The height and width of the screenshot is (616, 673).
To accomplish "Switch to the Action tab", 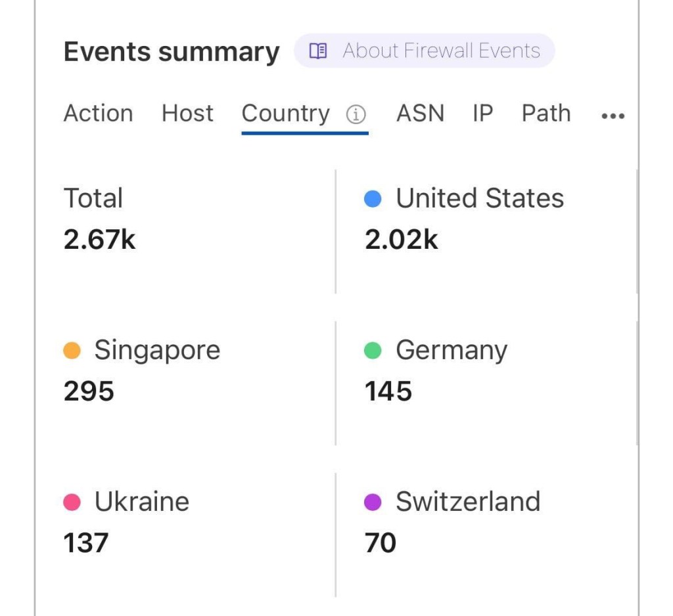I will (x=98, y=114).
